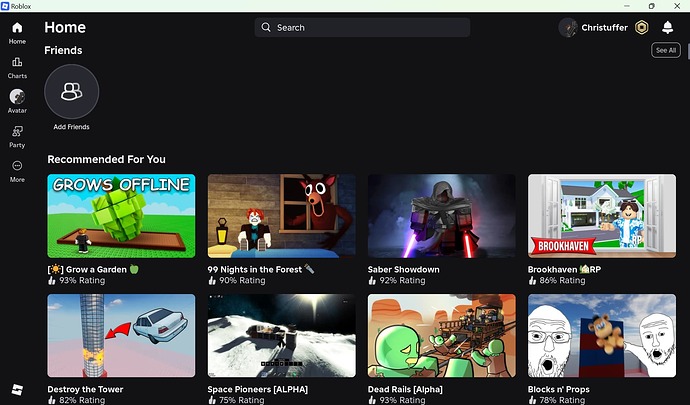The height and width of the screenshot is (405, 690).
Task: Click the Christuffer profile avatar picture
Action: [x=568, y=27]
